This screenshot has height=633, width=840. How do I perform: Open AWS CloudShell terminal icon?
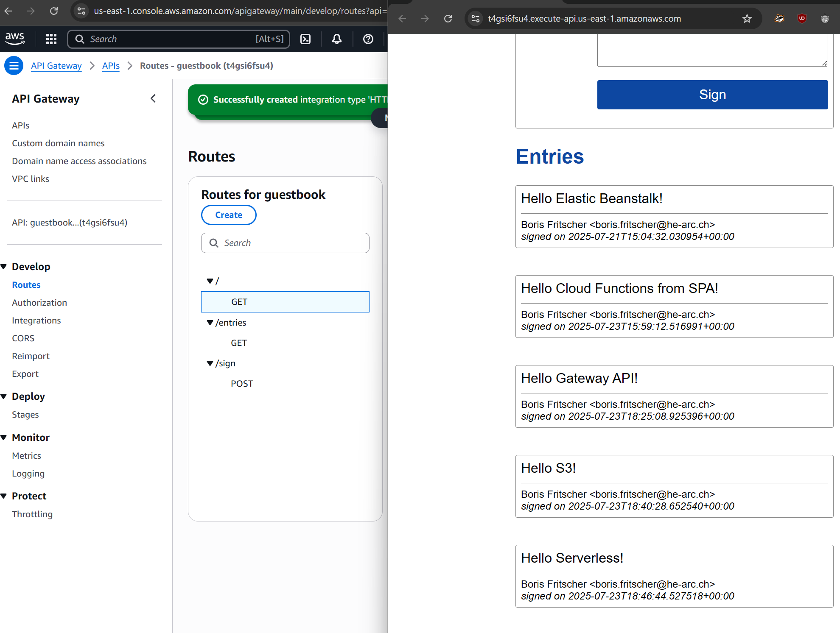pyautogui.click(x=305, y=39)
